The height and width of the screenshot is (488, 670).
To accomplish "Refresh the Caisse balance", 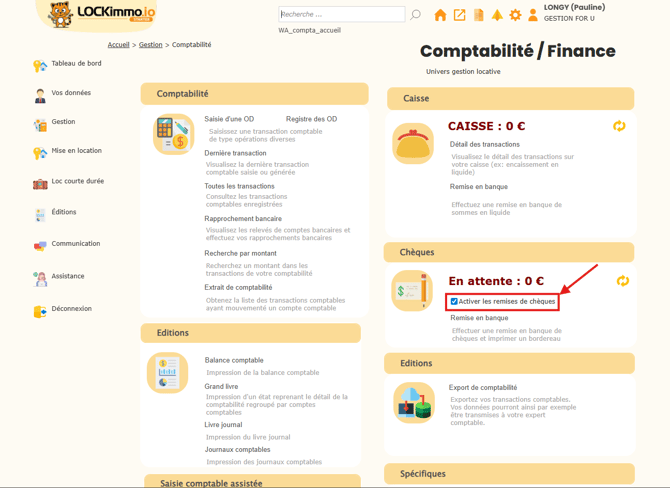I will pyautogui.click(x=619, y=126).
